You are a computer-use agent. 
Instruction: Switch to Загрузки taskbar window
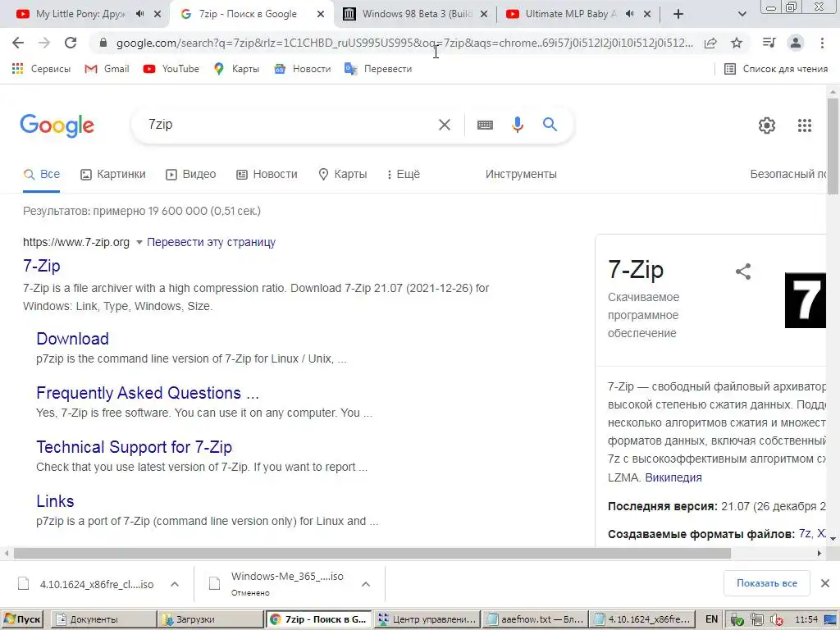click(211, 619)
